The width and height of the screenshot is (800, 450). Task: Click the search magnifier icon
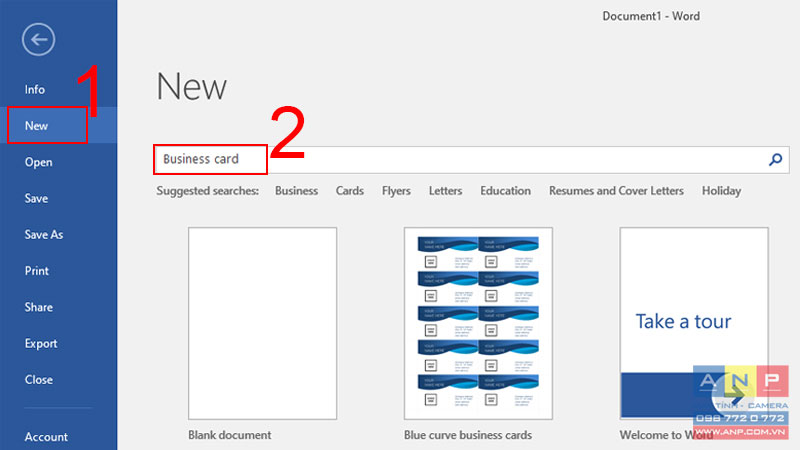click(x=776, y=159)
